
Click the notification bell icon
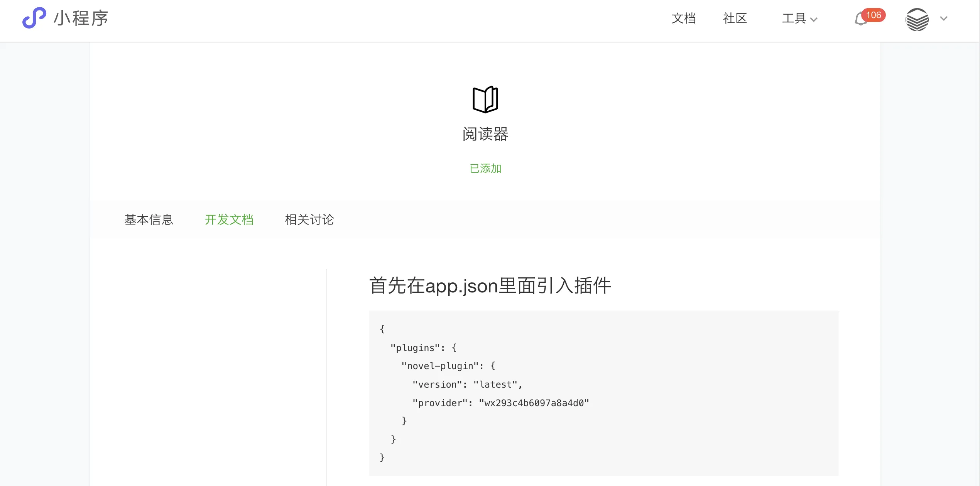[861, 18]
